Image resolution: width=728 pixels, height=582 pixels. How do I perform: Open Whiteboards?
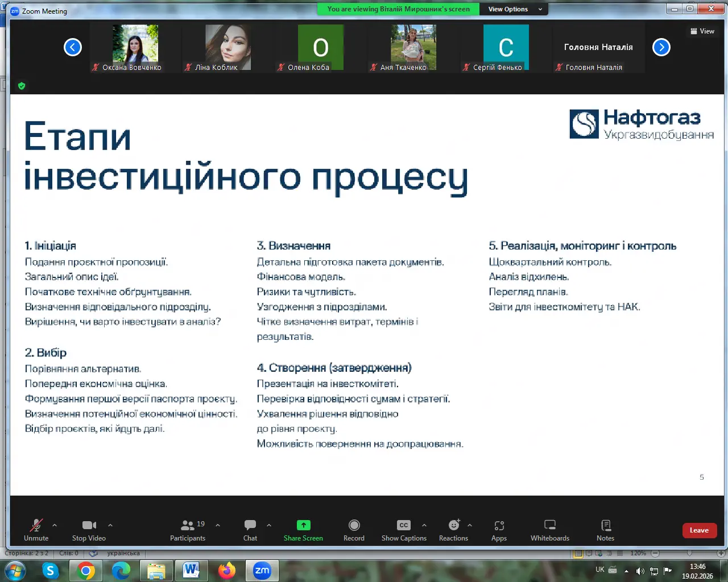(x=549, y=530)
